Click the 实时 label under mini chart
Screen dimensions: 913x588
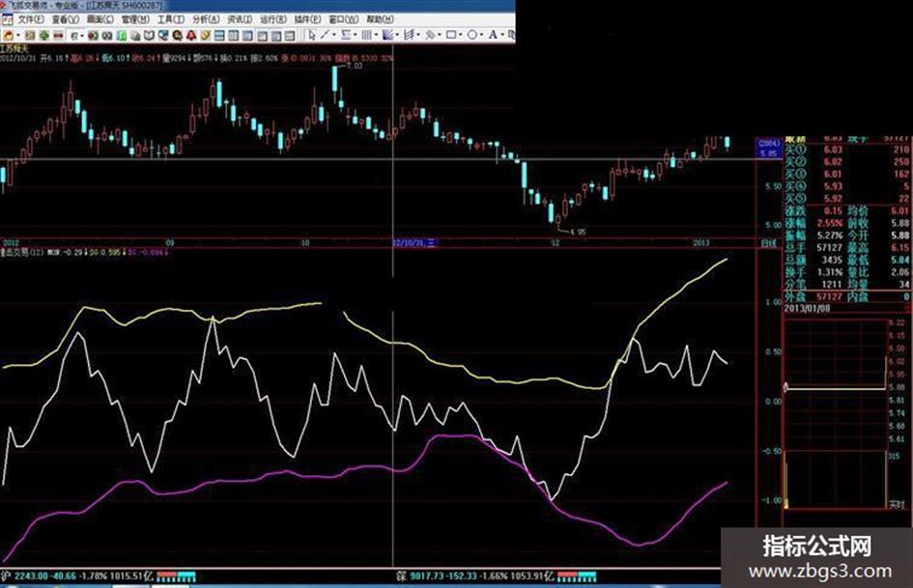point(897,505)
